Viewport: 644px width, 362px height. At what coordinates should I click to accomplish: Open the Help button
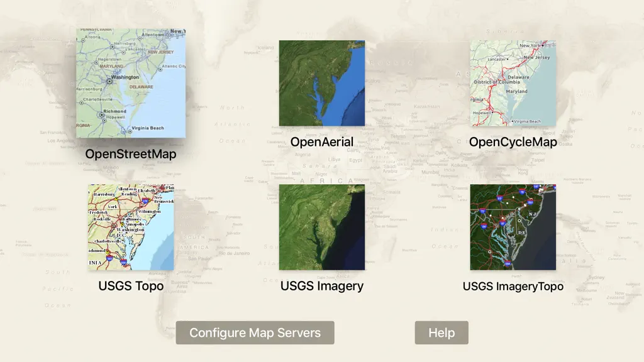coord(441,332)
